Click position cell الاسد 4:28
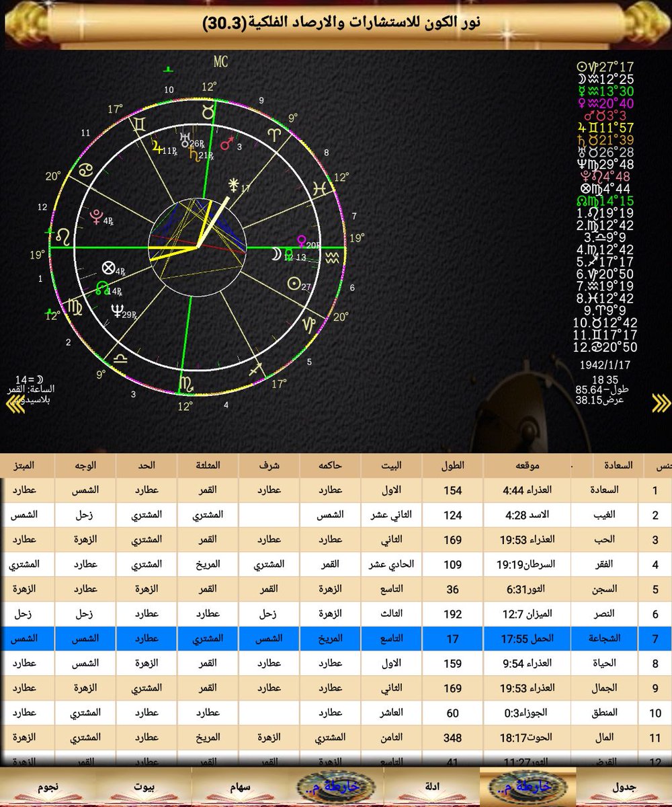Screen dimensions: 672x807 pos(528,515)
